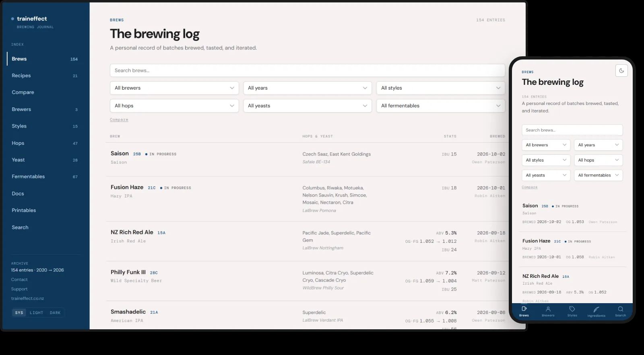Open Search in sidebar
The height and width of the screenshot is (355, 644).
coord(44,227)
